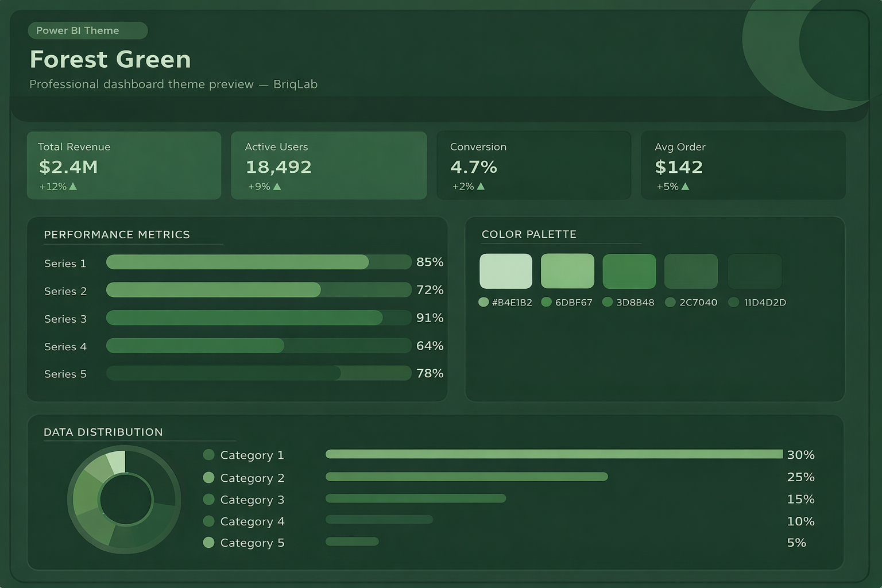Click the green up-arrow under Total Revenue
882x588 pixels.
coord(73,187)
